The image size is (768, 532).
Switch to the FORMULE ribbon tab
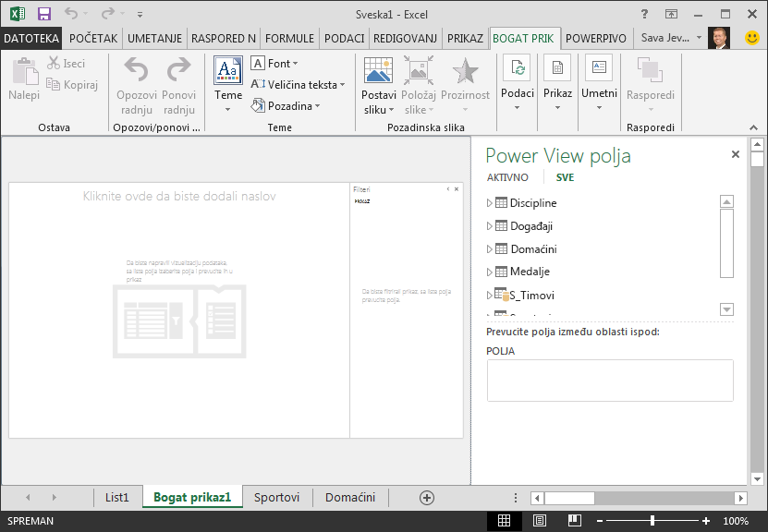point(289,38)
